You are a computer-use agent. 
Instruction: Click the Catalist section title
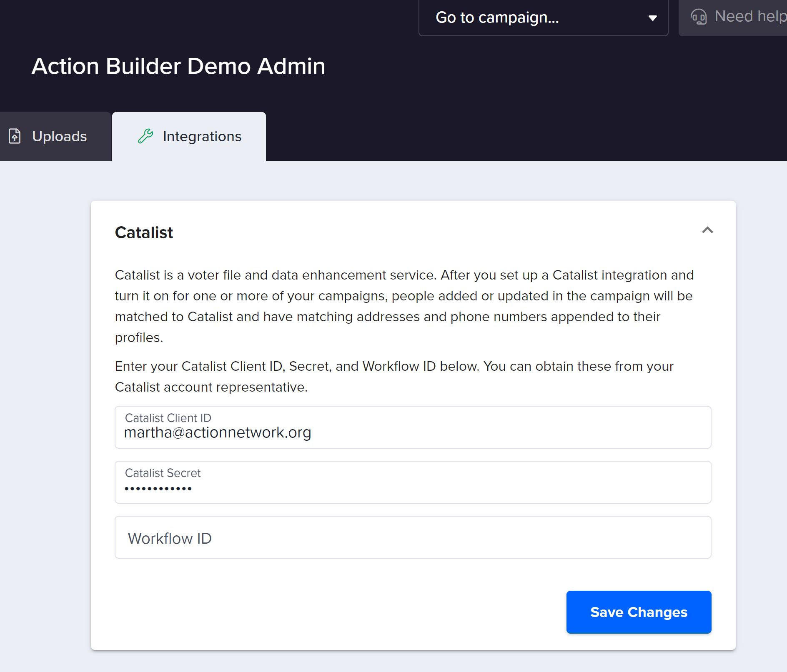click(x=144, y=232)
